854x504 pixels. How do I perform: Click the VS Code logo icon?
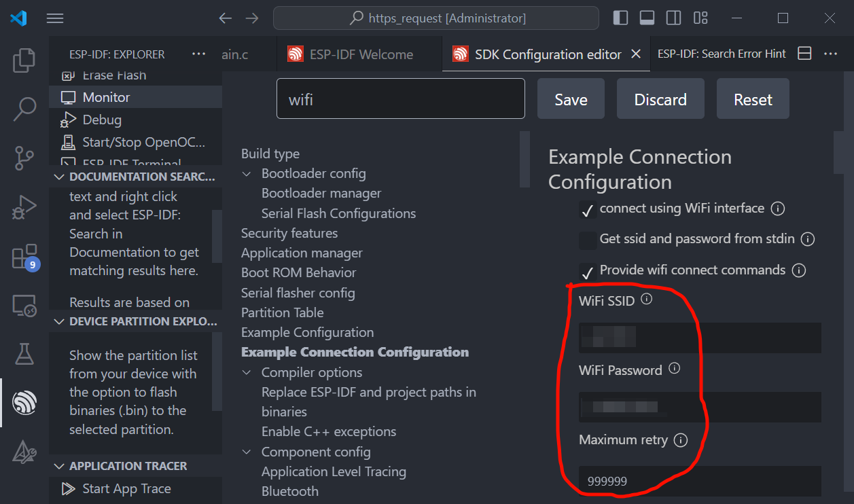(x=19, y=18)
